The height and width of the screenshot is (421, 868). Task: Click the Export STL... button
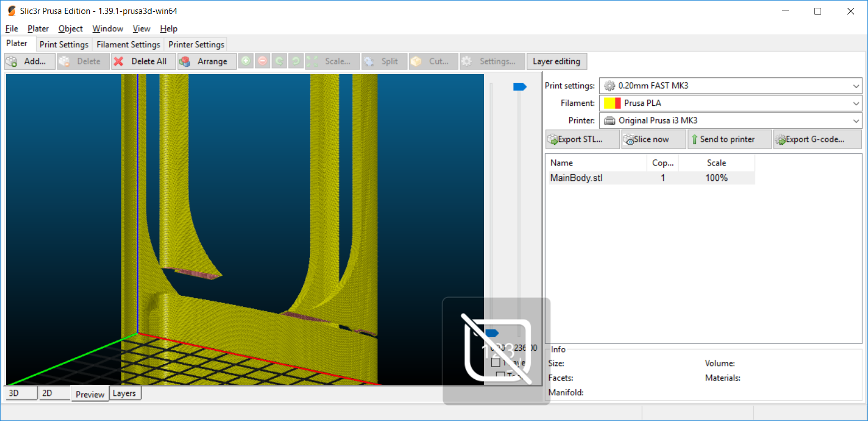tap(582, 139)
